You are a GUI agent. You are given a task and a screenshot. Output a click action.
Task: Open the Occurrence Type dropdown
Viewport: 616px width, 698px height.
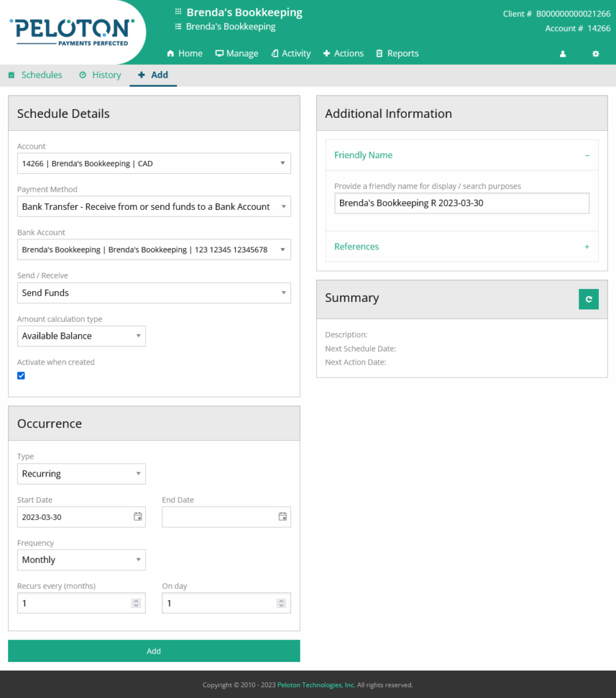82,474
